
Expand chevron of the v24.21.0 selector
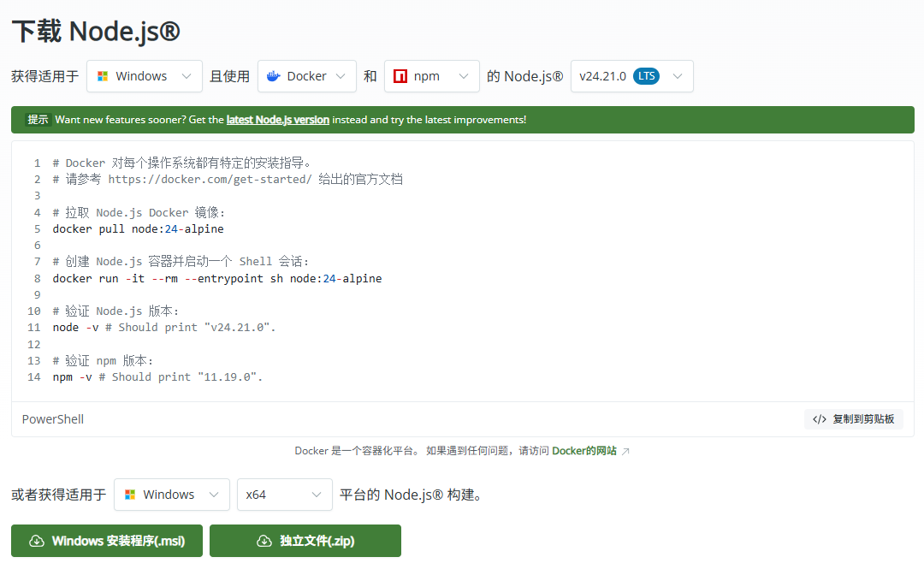[x=678, y=76]
